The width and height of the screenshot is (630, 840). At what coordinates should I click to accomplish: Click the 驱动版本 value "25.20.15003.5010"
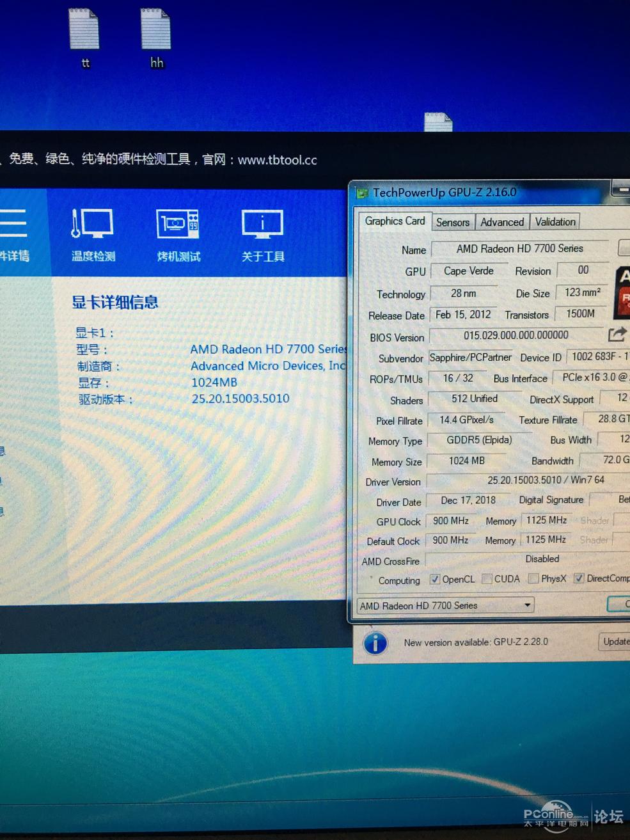[240, 399]
